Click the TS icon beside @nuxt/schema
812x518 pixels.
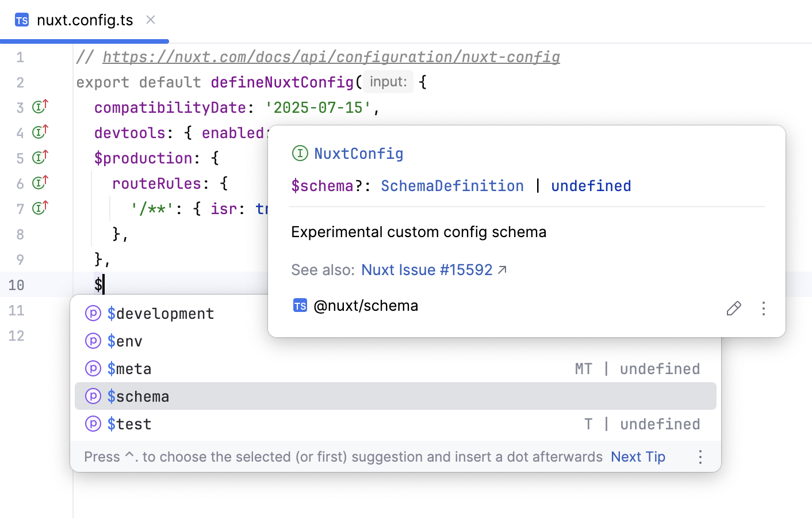(x=300, y=306)
